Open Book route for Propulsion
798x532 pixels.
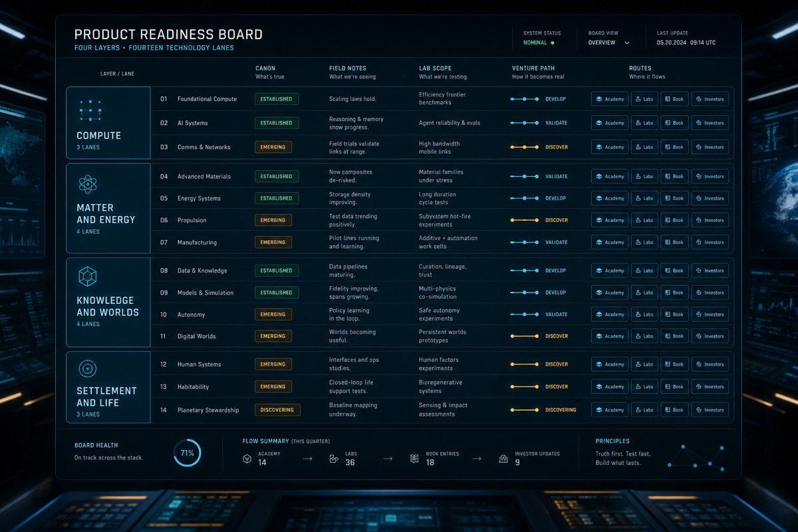pos(675,220)
